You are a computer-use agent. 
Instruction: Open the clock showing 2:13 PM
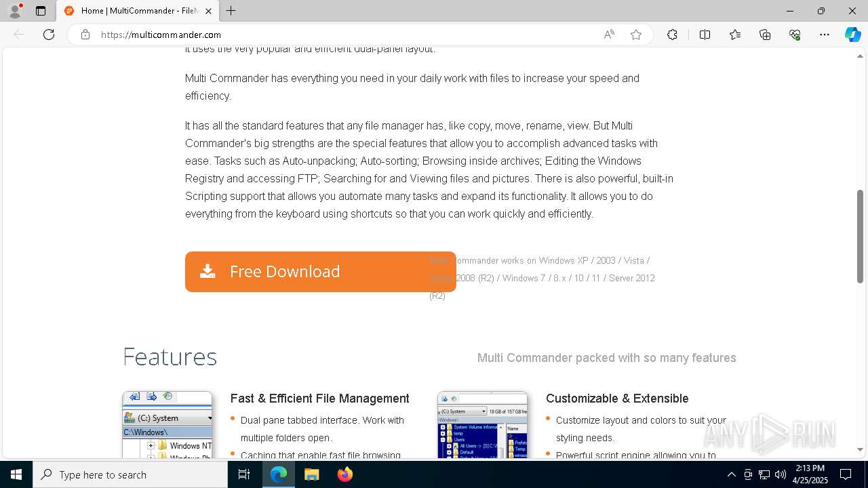809,474
